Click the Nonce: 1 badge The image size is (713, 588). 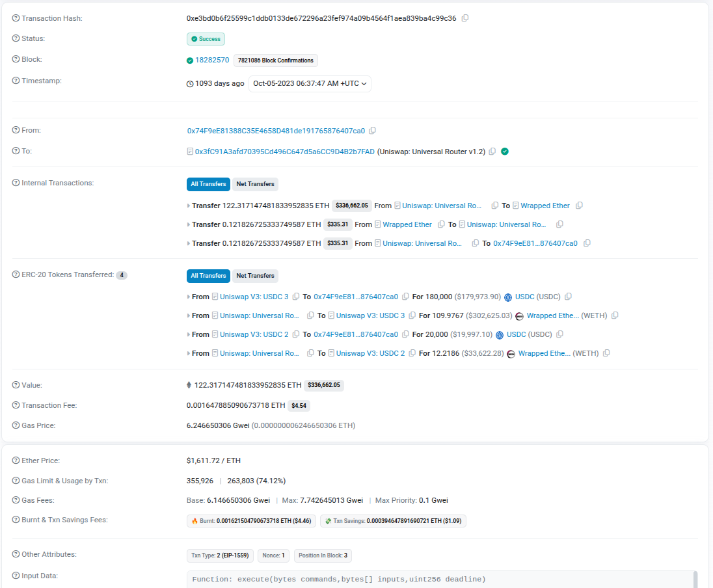[273, 555]
